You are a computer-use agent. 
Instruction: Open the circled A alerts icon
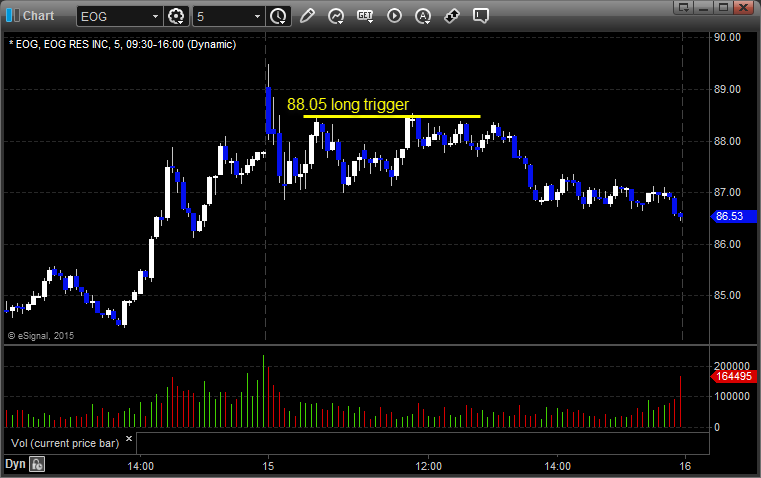coord(423,16)
